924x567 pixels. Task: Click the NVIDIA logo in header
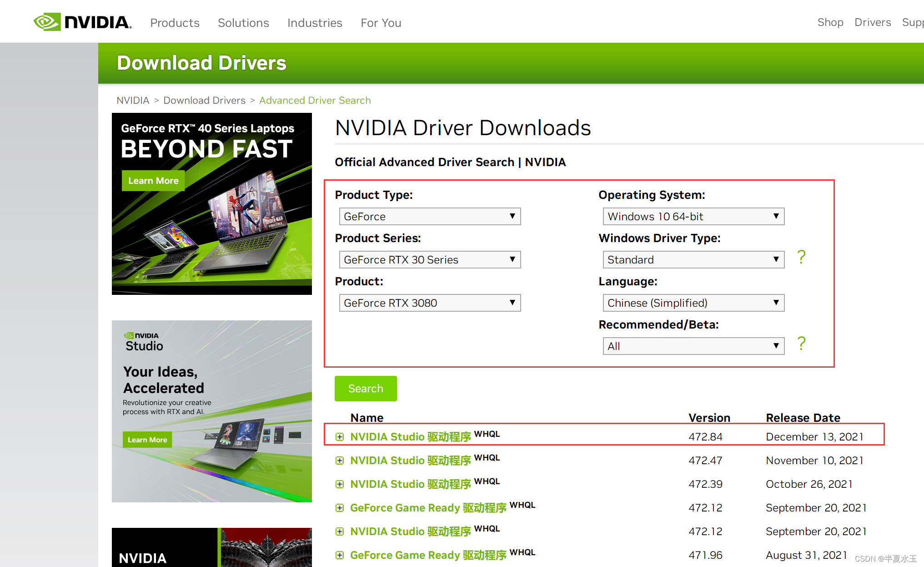pyautogui.click(x=82, y=22)
